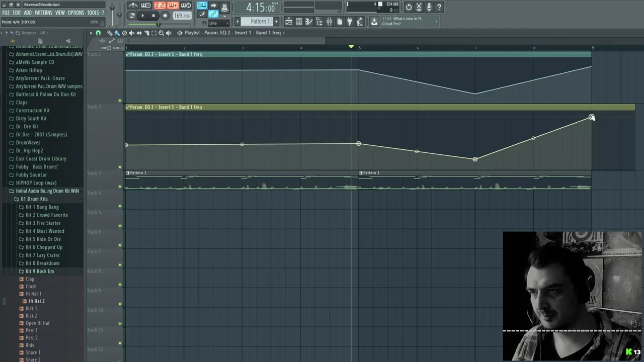Toggle loop recording button
Viewport: 644px width, 362px height.
pos(186,6)
